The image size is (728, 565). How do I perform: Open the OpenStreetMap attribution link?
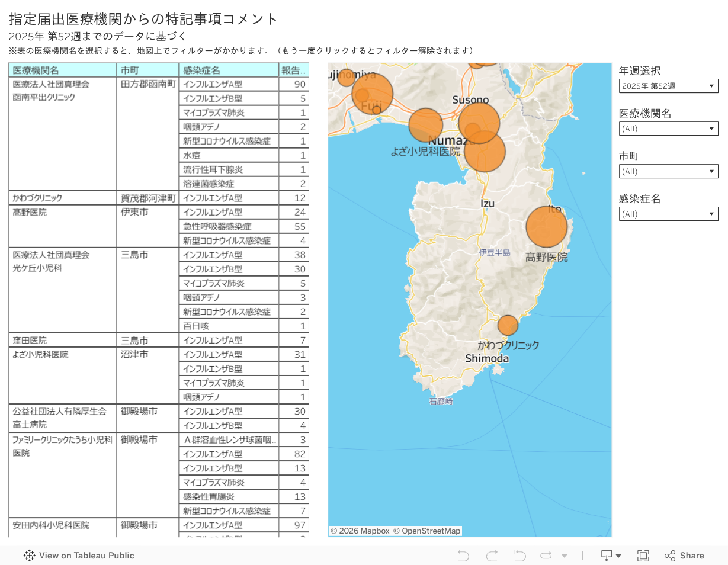click(426, 531)
